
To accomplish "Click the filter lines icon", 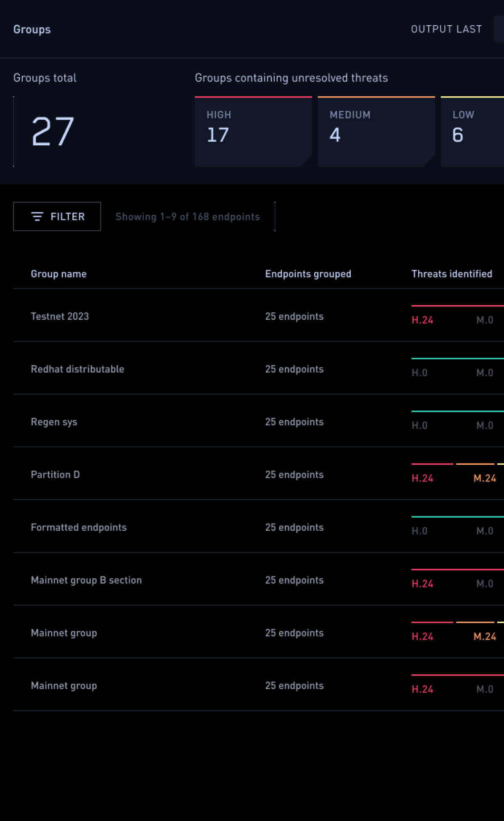I will [37, 216].
